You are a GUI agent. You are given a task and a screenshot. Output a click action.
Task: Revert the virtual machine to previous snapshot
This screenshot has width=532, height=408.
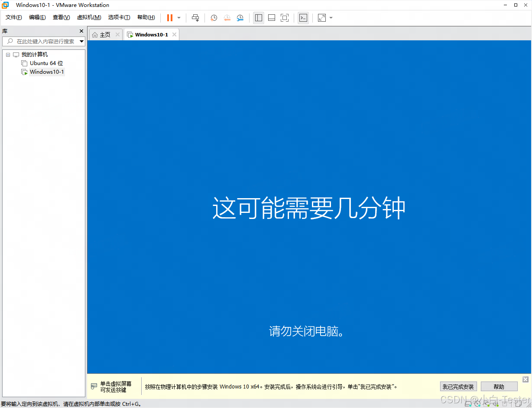point(227,18)
